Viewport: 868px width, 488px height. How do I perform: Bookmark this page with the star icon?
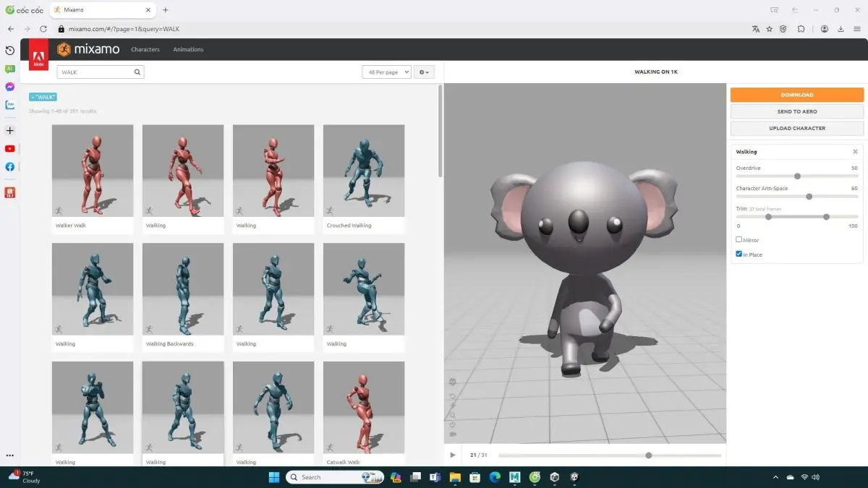(770, 29)
